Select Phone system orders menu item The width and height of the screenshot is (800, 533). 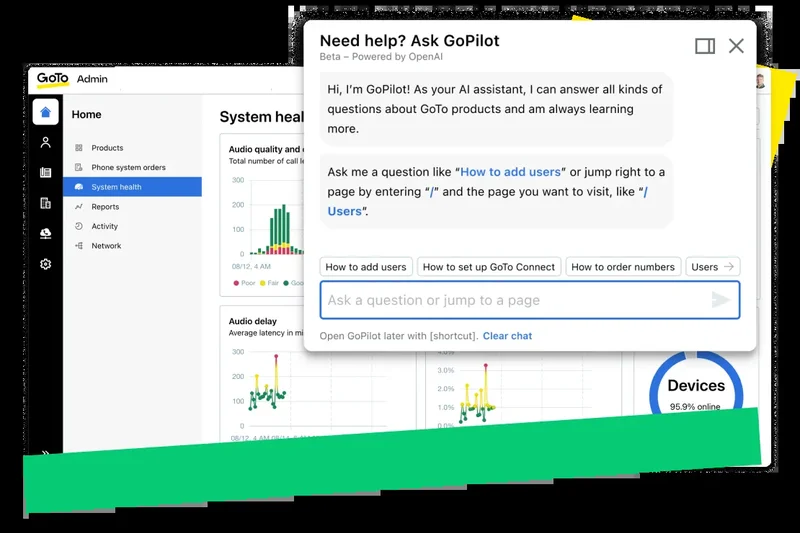pos(128,167)
